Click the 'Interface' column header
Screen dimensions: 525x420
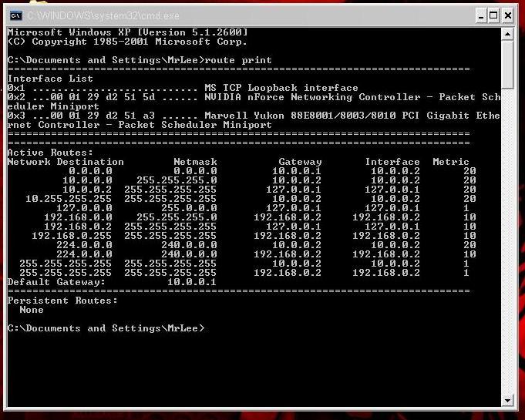[x=392, y=162]
